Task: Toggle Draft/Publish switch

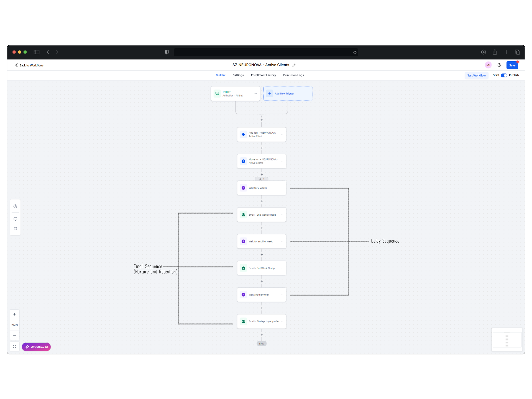Action: tap(504, 75)
